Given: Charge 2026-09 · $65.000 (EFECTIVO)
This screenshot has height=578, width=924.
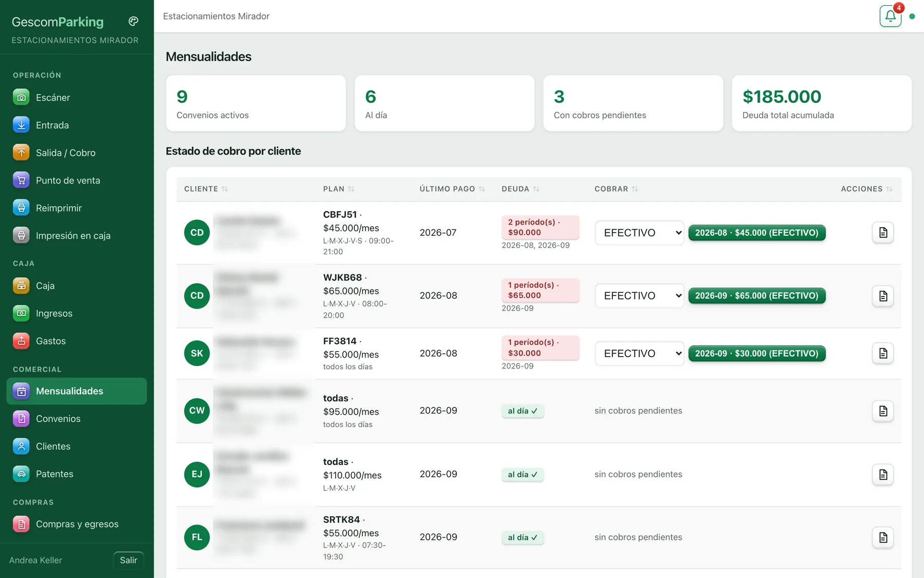Looking at the screenshot, I should [x=757, y=296].
